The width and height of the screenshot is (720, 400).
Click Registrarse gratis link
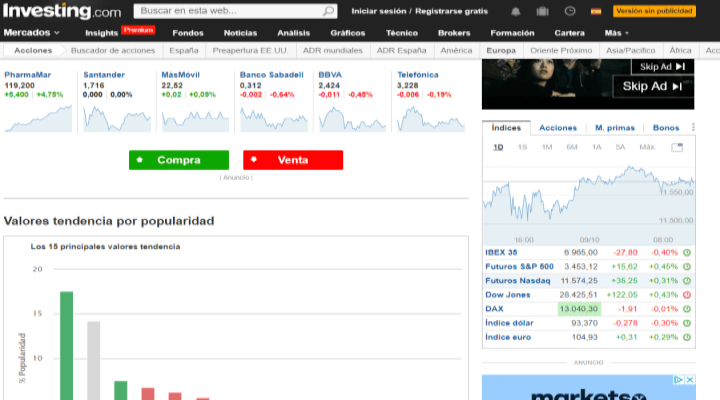[x=451, y=11]
